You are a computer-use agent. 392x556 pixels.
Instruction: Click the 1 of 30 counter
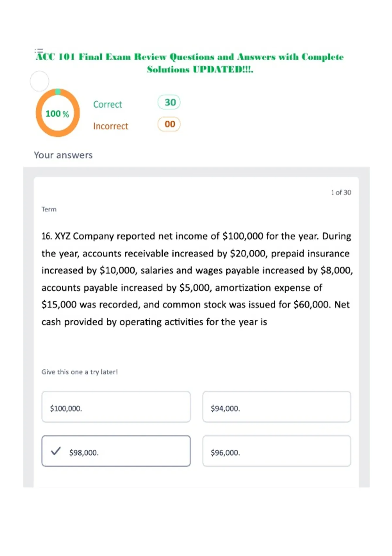click(x=341, y=192)
